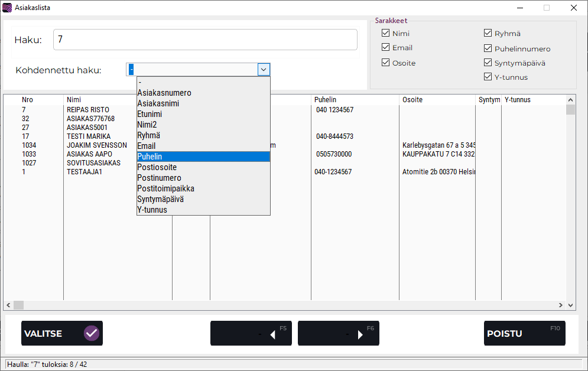The height and width of the screenshot is (371, 588).
Task: Click the Puhelin column header
Action: tap(355, 100)
